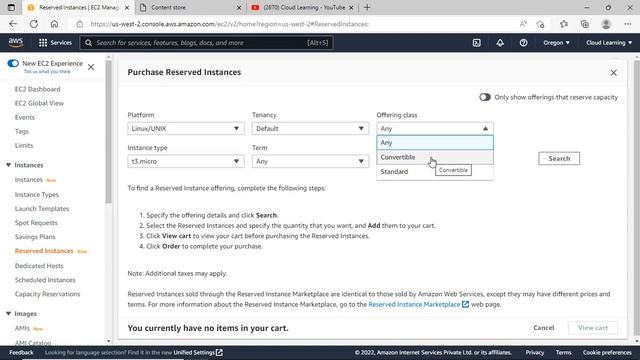Click the external link icon after Marketplace
Image resolution: width=640 pixels, height=360 pixels.
(x=465, y=304)
